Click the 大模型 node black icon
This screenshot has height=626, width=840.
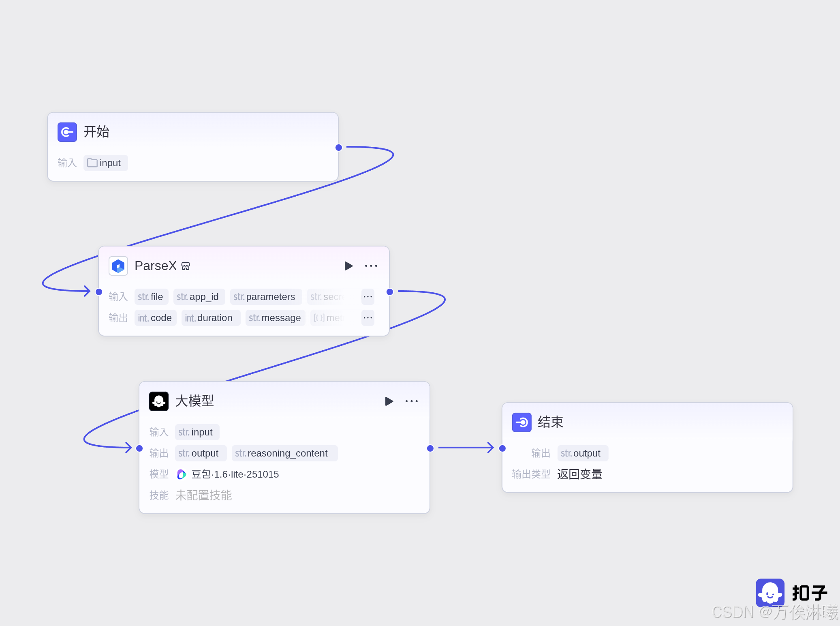click(x=159, y=401)
